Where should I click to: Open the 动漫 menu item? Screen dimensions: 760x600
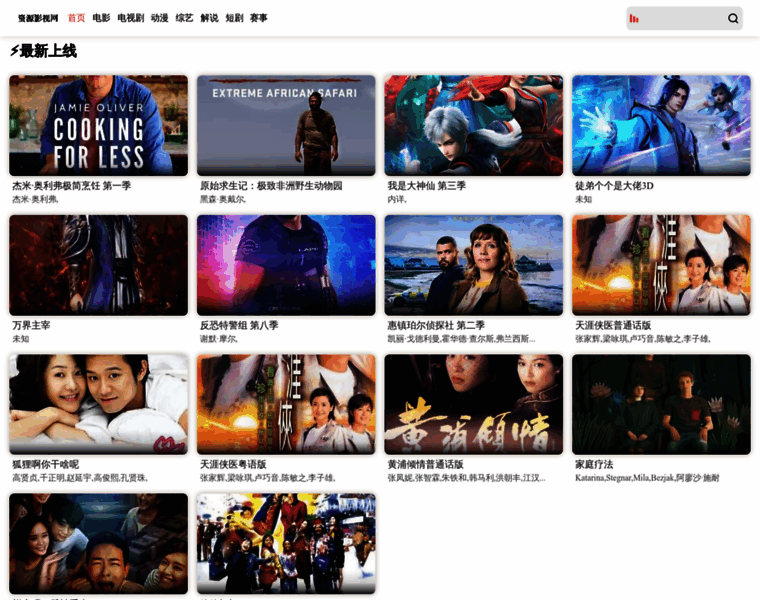coord(159,18)
